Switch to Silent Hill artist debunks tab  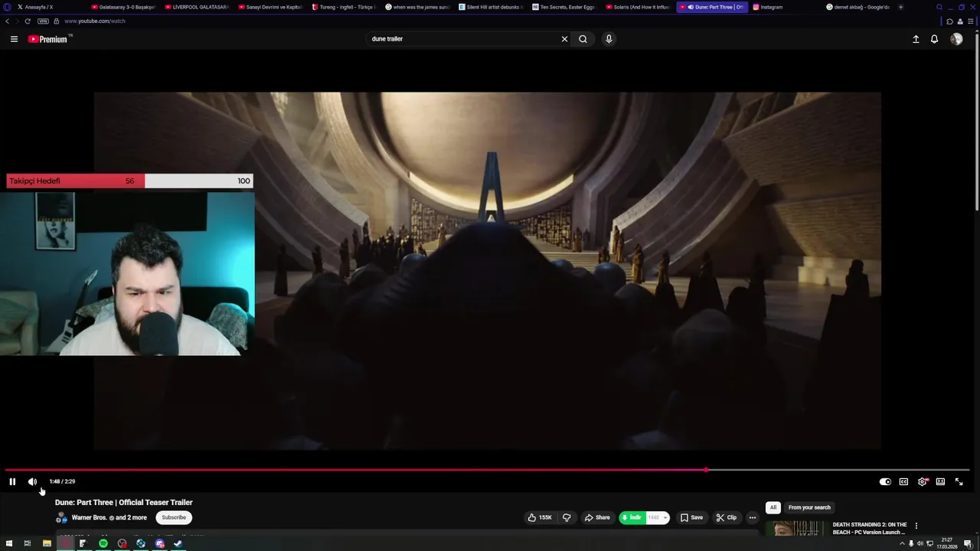point(490,7)
